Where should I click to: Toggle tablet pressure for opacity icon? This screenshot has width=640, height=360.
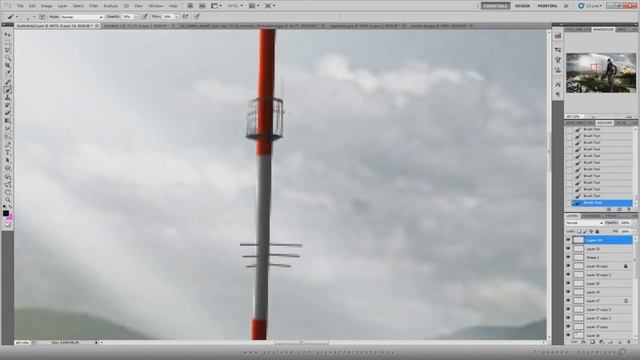[x=145, y=17]
